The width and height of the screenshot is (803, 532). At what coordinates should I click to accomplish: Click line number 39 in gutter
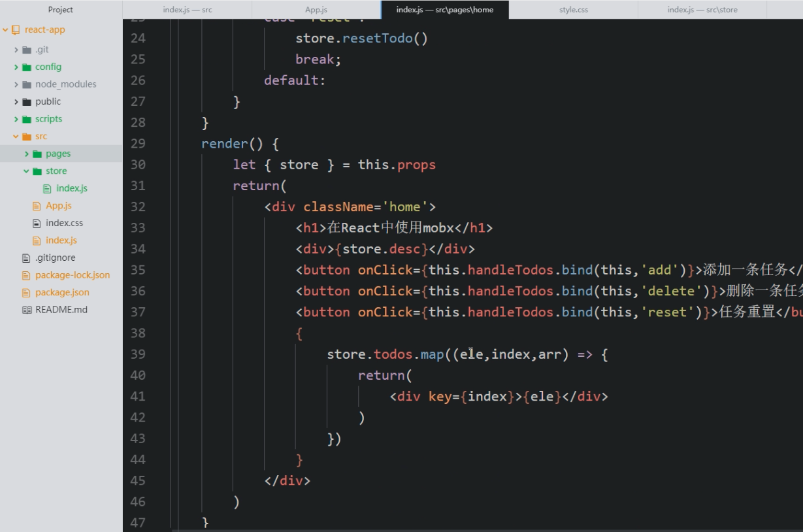click(x=138, y=354)
